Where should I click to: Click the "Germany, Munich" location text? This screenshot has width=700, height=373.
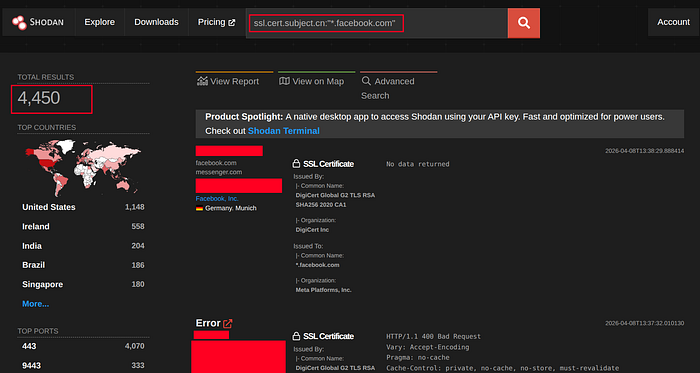(x=231, y=208)
